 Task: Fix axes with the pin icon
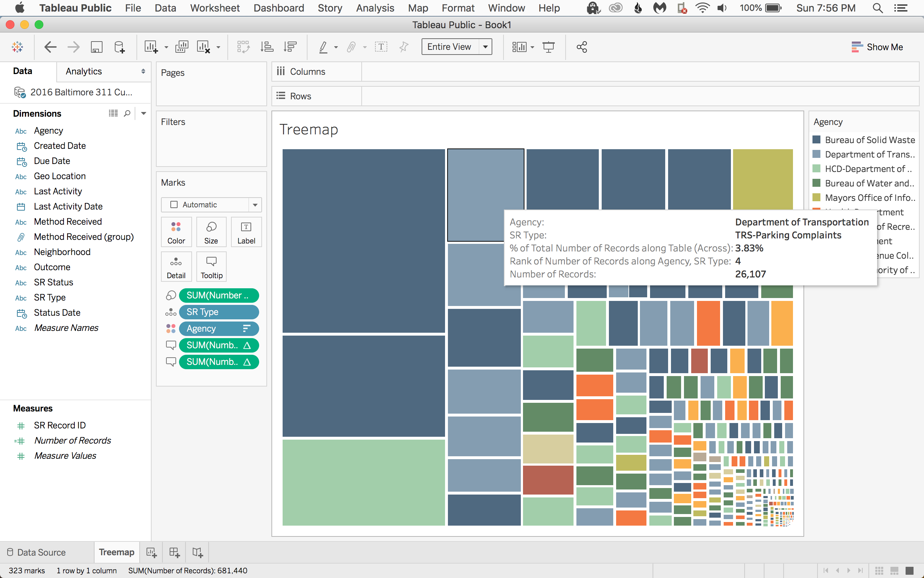[404, 47]
